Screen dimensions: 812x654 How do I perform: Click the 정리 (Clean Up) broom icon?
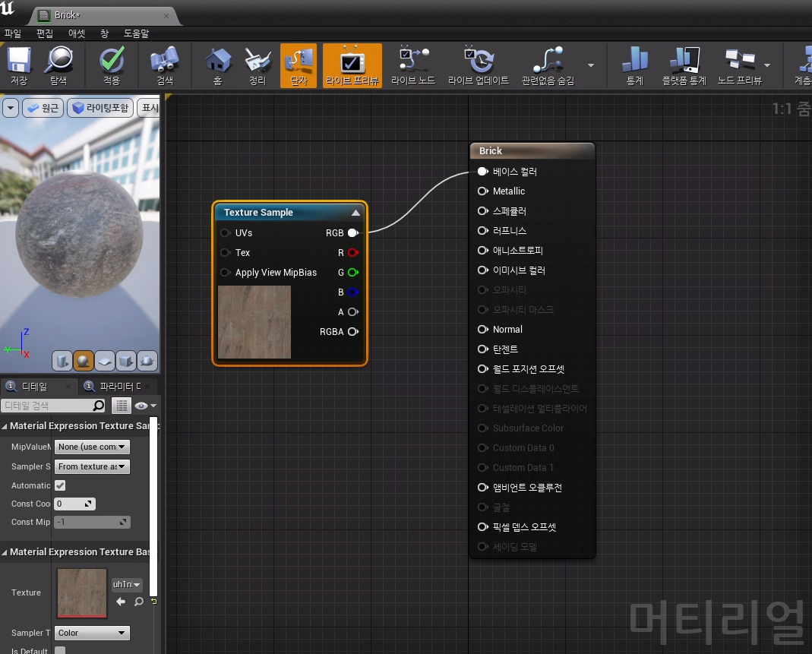point(258,65)
